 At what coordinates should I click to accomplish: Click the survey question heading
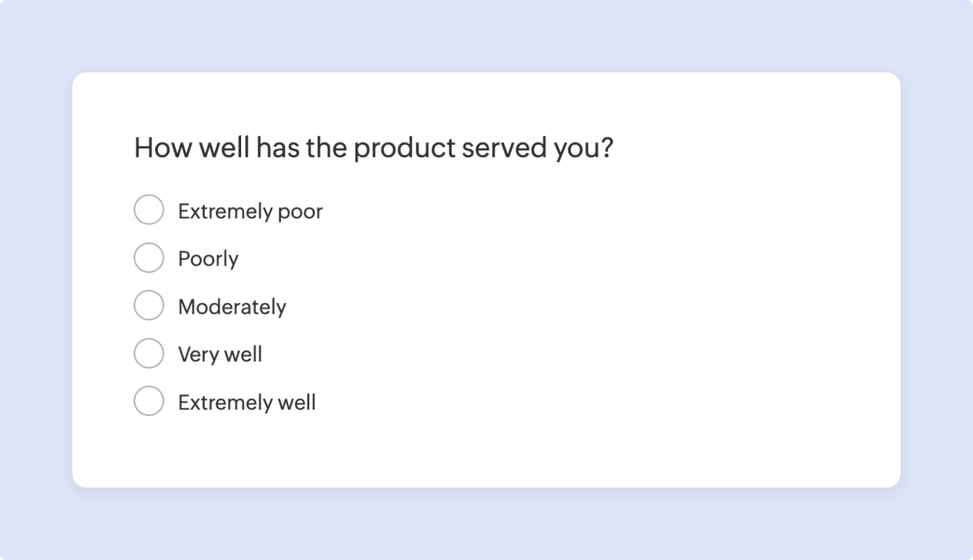373,148
